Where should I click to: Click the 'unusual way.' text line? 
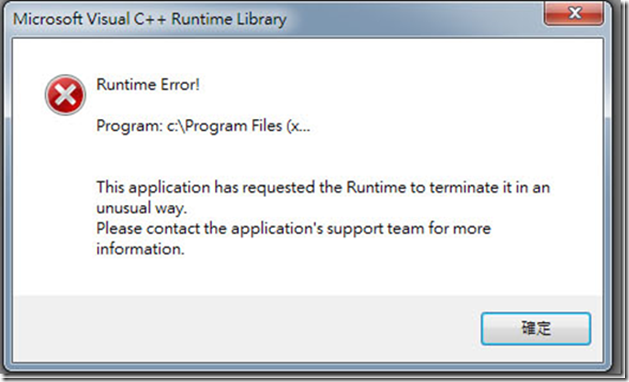[x=142, y=208]
